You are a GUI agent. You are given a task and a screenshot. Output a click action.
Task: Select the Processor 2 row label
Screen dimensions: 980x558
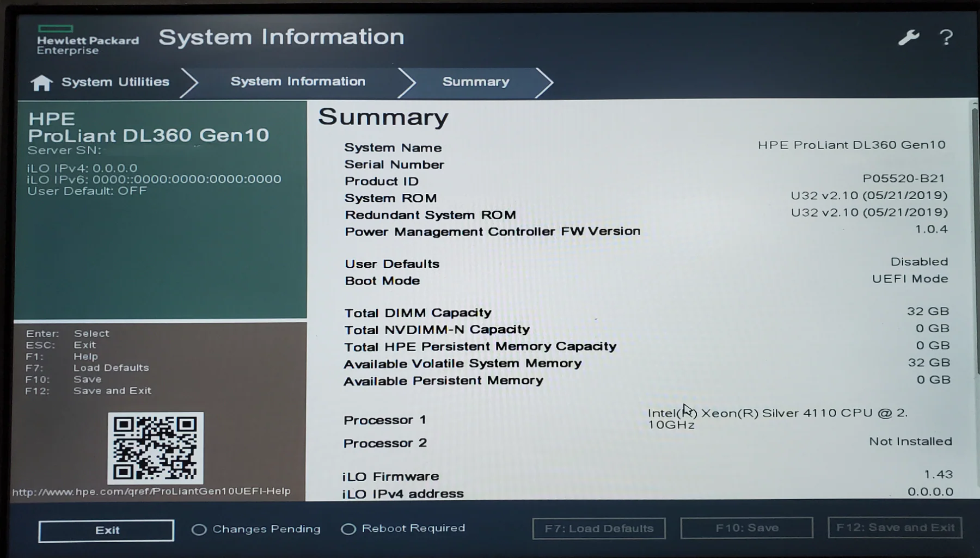click(x=385, y=444)
